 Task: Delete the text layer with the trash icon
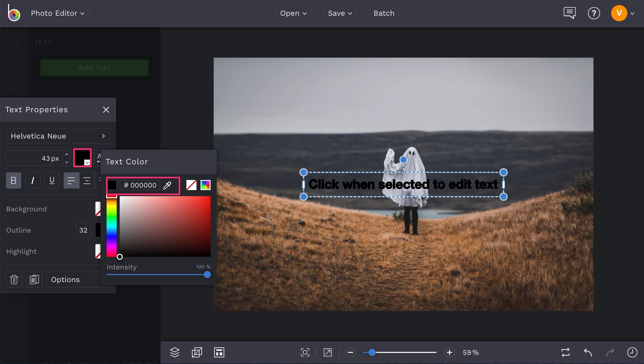(14, 280)
